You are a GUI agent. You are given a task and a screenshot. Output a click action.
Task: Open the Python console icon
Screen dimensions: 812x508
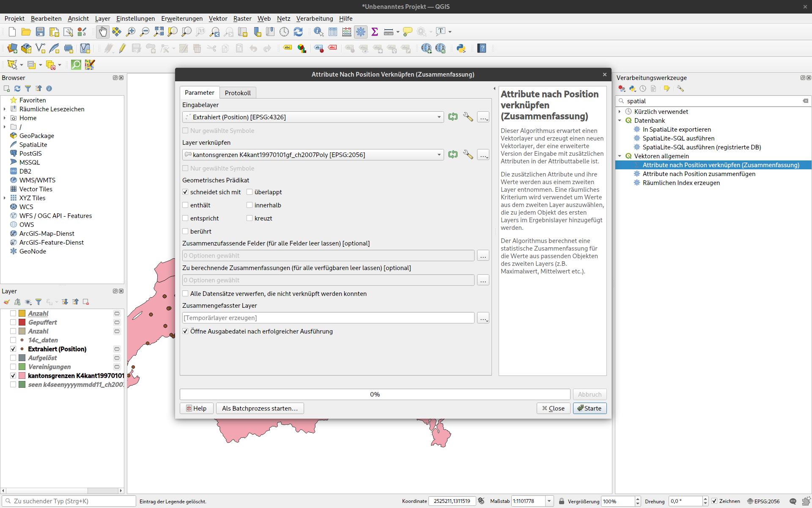pos(461,48)
